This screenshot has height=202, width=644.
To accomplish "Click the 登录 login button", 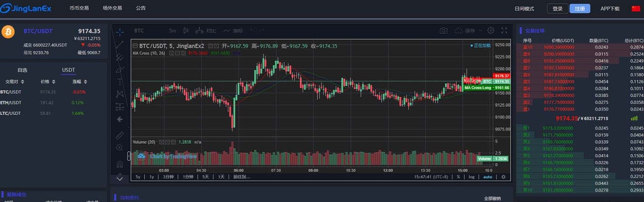I will tap(557, 9).
